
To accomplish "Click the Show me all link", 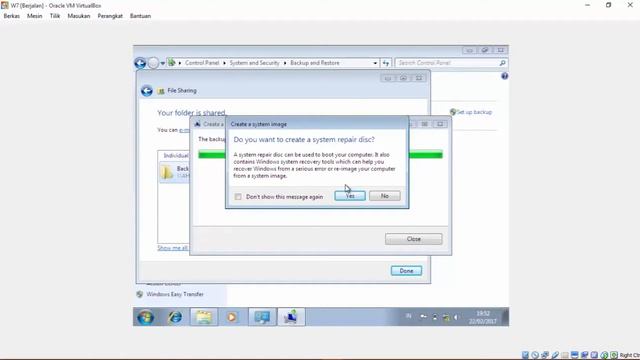I will pos(173,248).
